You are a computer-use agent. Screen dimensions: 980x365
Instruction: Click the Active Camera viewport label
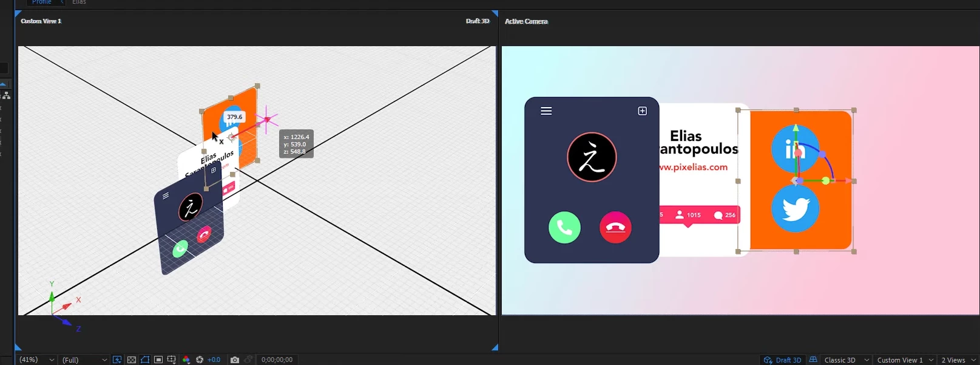coord(526,21)
